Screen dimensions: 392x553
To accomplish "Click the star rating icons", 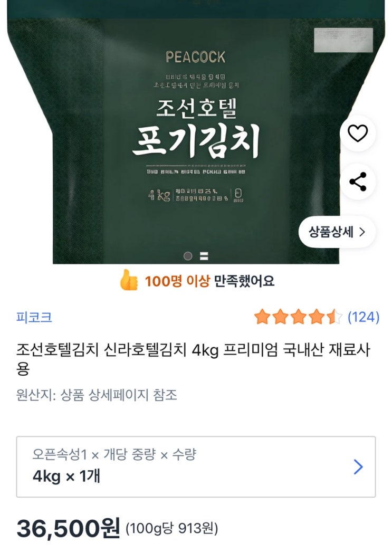I will click(298, 317).
